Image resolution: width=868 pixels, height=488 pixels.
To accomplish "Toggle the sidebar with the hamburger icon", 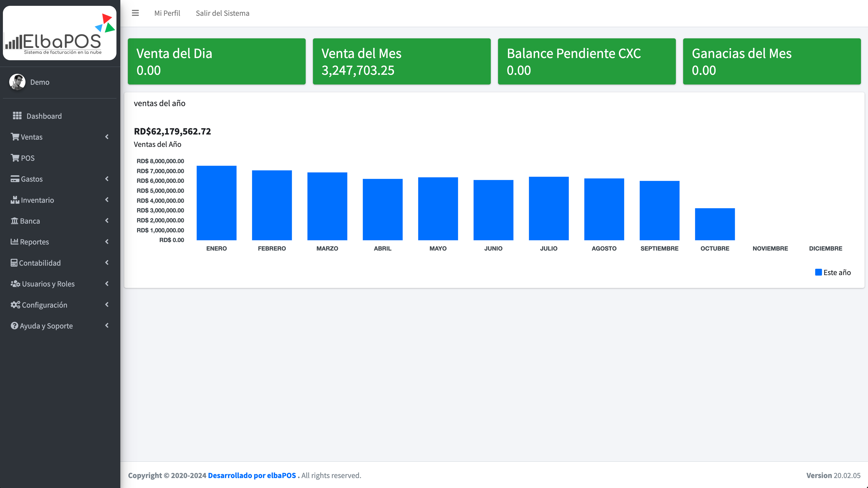I will pos(135,13).
